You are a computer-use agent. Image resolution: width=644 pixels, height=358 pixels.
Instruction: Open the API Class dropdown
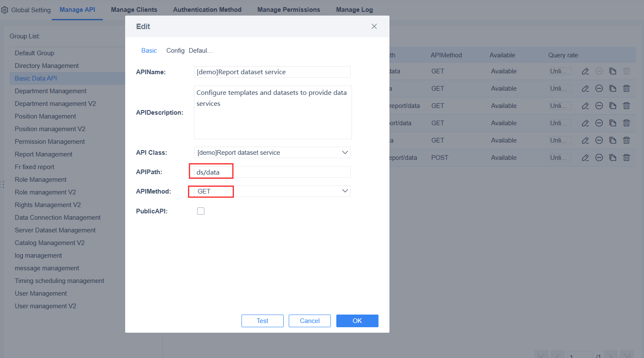click(x=272, y=152)
